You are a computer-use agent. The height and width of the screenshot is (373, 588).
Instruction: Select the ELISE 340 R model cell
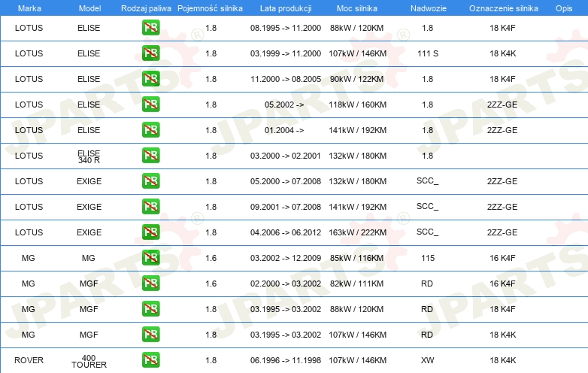(x=89, y=156)
